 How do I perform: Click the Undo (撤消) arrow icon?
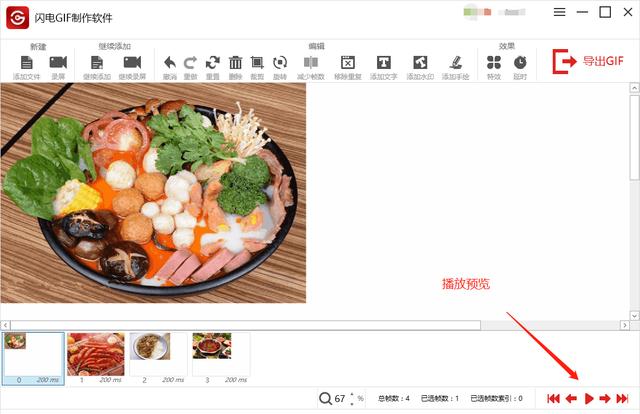[x=169, y=63]
